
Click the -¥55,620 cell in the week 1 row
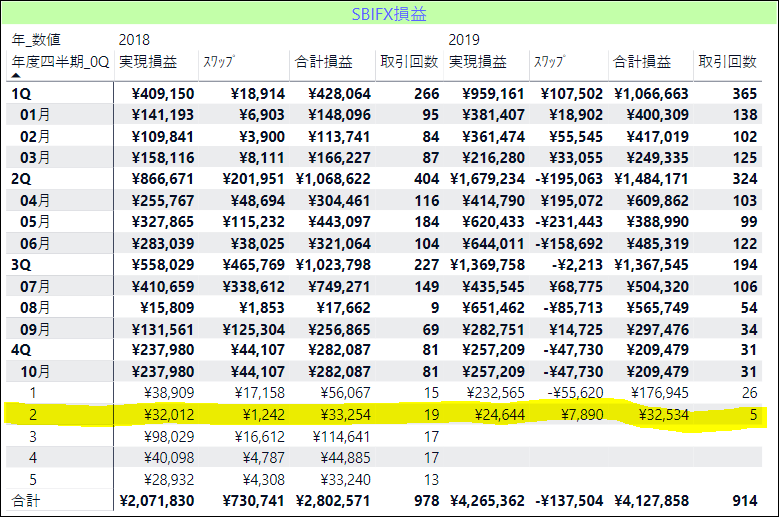pyautogui.click(x=575, y=393)
